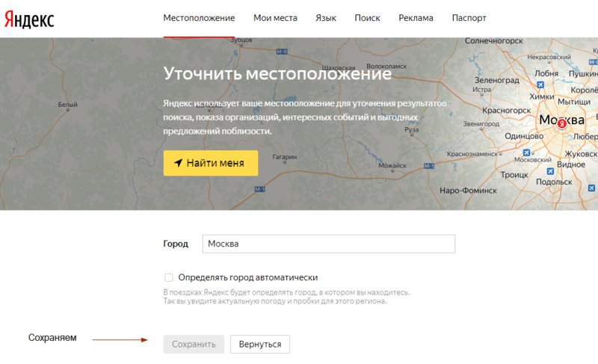Image resolution: width=598 pixels, height=364 pixels.
Task: Click the Мытищи label on the map
Action: tap(574, 102)
